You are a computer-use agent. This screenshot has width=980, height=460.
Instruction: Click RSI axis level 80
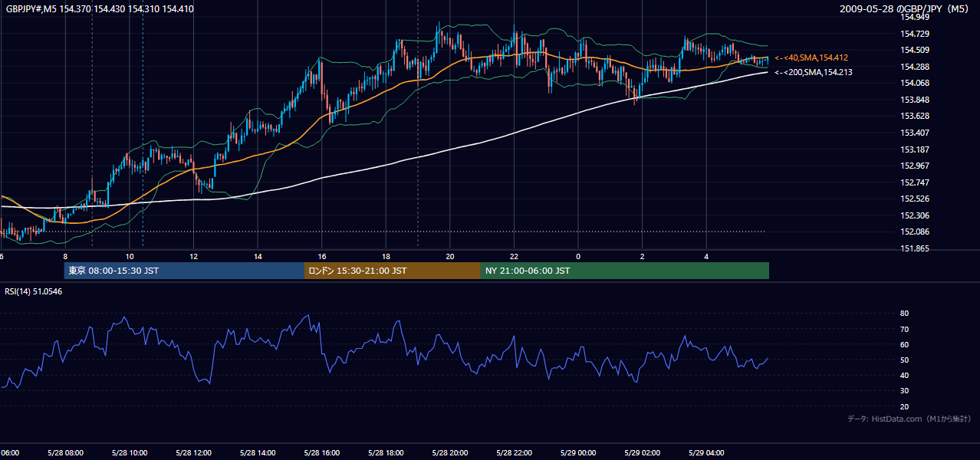[904, 314]
